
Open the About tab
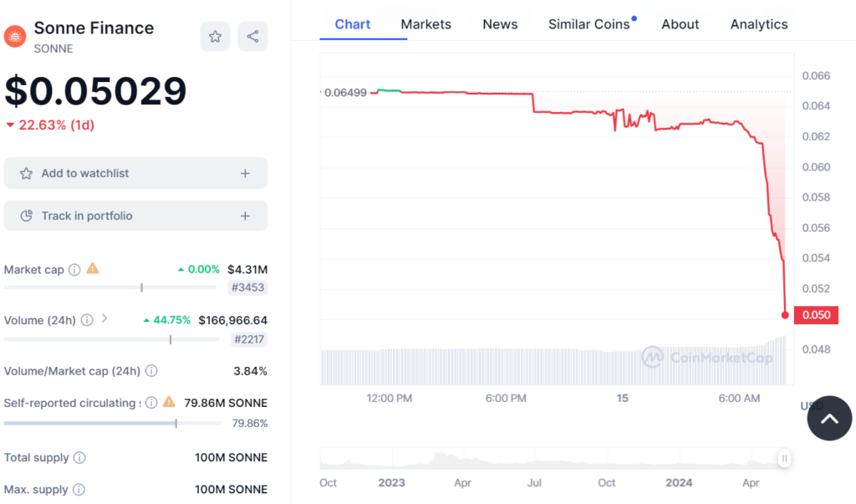pyautogui.click(x=680, y=24)
